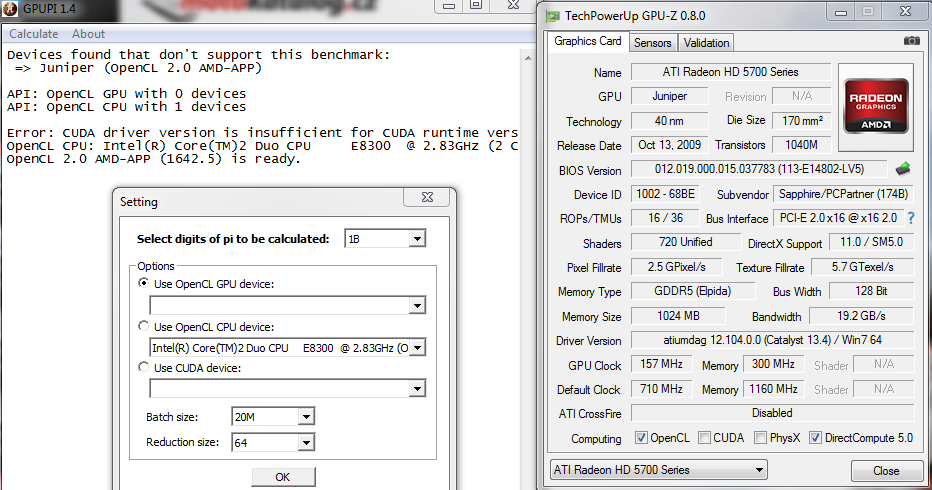The width and height of the screenshot is (932, 490).
Task: Open the Calculate menu
Action: tap(33, 34)
